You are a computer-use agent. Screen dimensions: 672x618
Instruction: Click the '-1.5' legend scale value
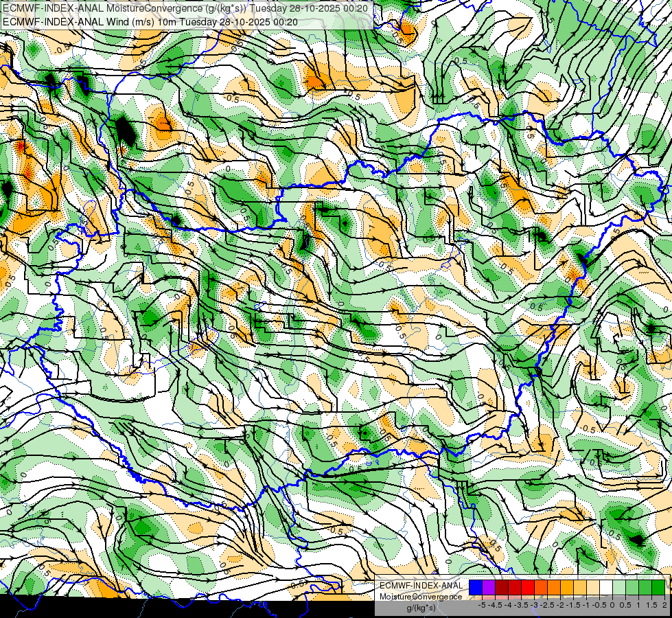(573, 605)
